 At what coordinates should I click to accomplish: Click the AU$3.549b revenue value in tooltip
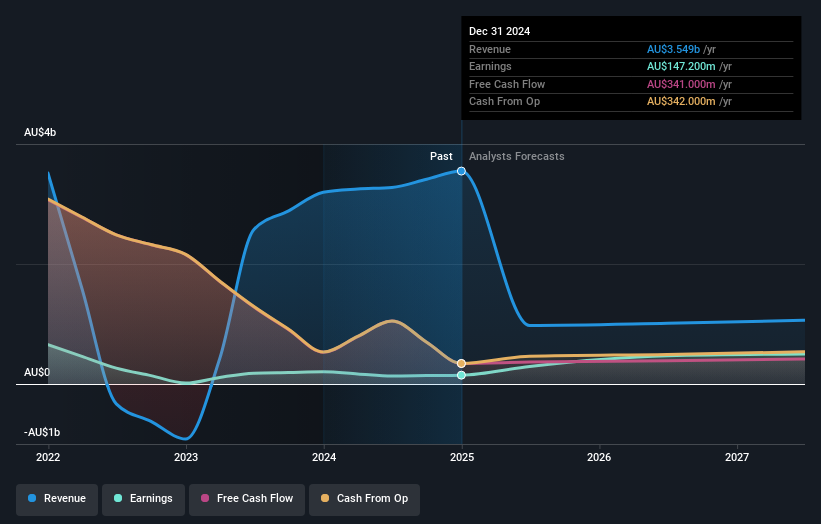pyautogui.click(x=673, y=49)
